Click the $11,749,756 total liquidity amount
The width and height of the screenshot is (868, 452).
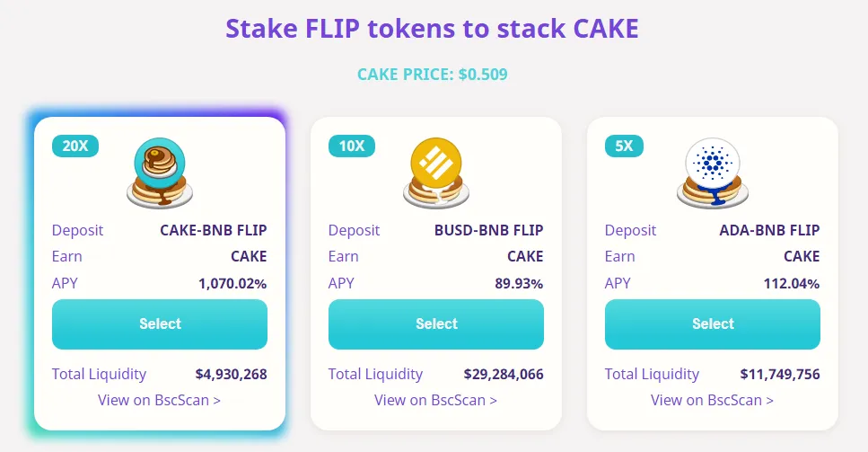[x=780, y=375]
